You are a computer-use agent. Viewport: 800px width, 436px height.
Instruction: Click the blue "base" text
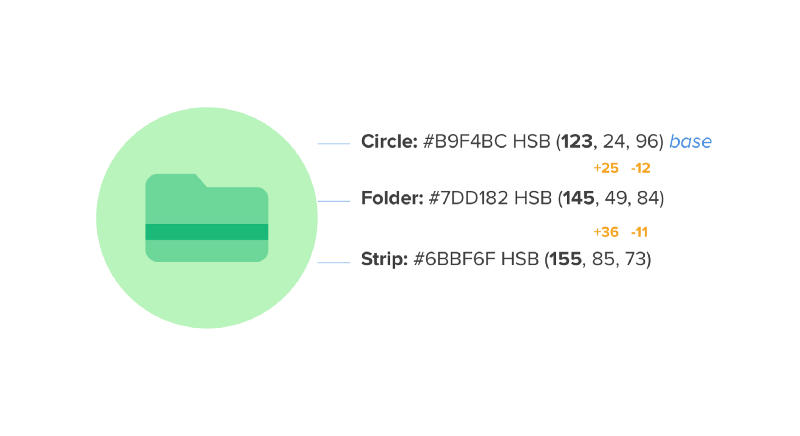coord(690,142)
